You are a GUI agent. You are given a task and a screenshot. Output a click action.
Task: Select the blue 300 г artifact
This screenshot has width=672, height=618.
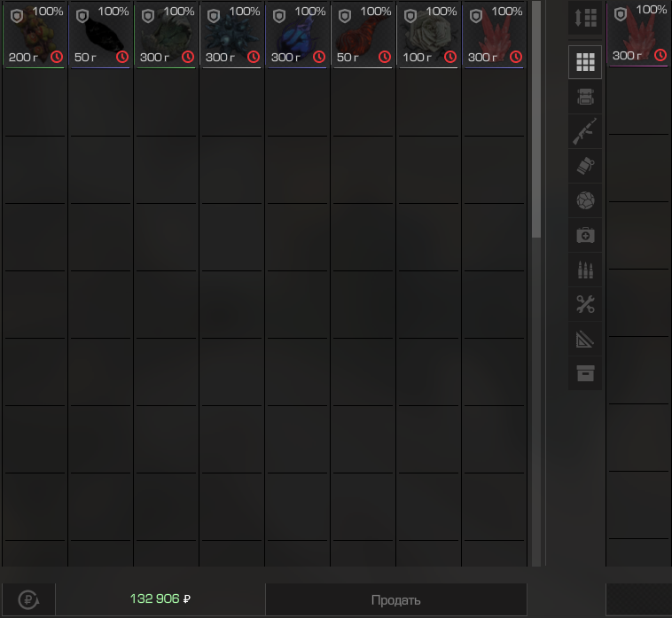pyautogui.click(x=297, y=35)
